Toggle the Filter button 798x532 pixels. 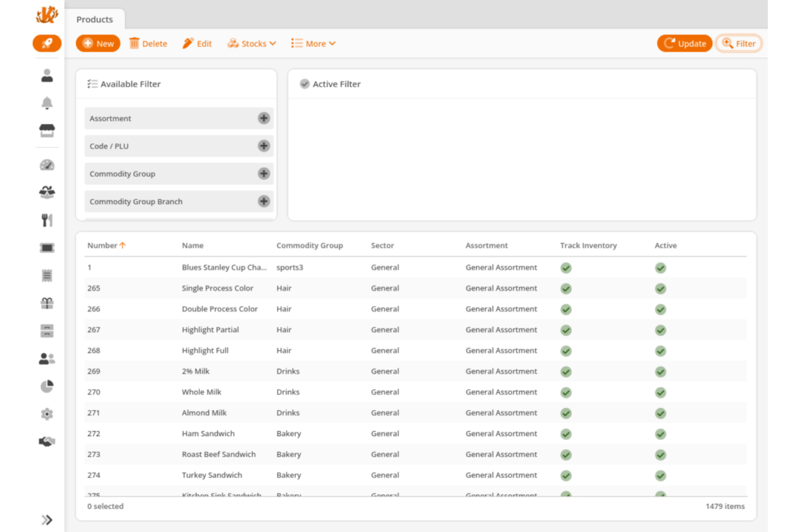[x=739, y=44]
